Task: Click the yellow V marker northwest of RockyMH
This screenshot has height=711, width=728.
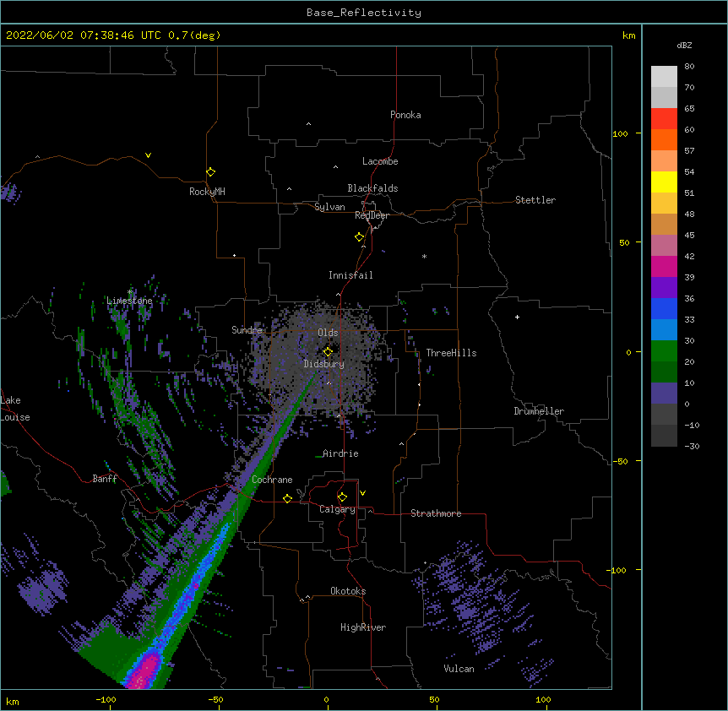Action: click(148, 155)
